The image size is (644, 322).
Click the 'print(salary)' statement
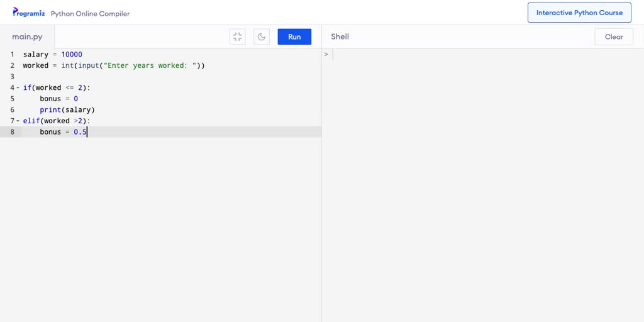point(67,109)
